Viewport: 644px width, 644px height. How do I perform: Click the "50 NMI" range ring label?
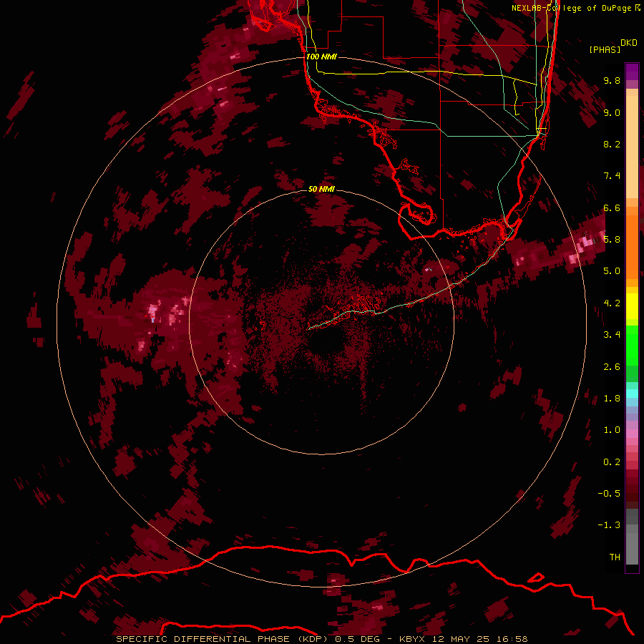pyautogui.click(x=321, y=189)
